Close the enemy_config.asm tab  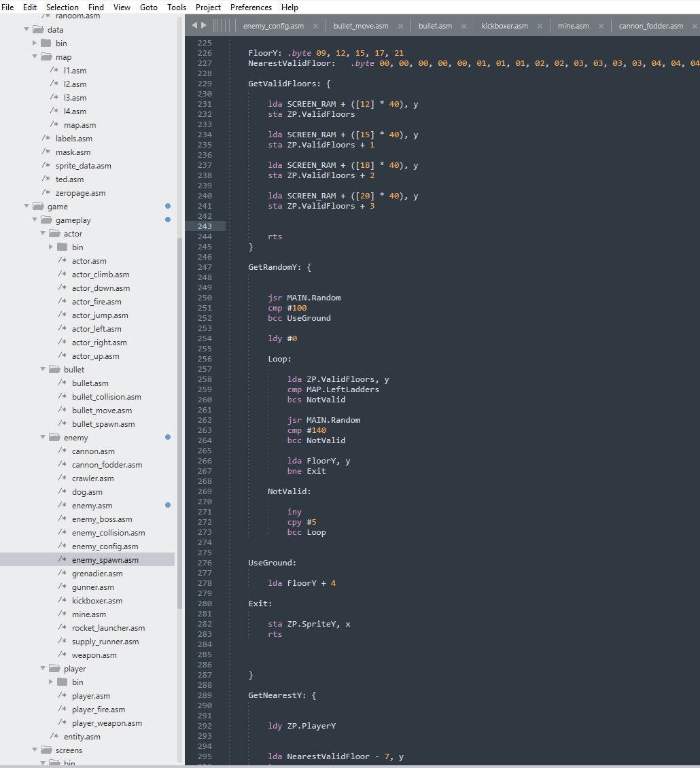315,27
